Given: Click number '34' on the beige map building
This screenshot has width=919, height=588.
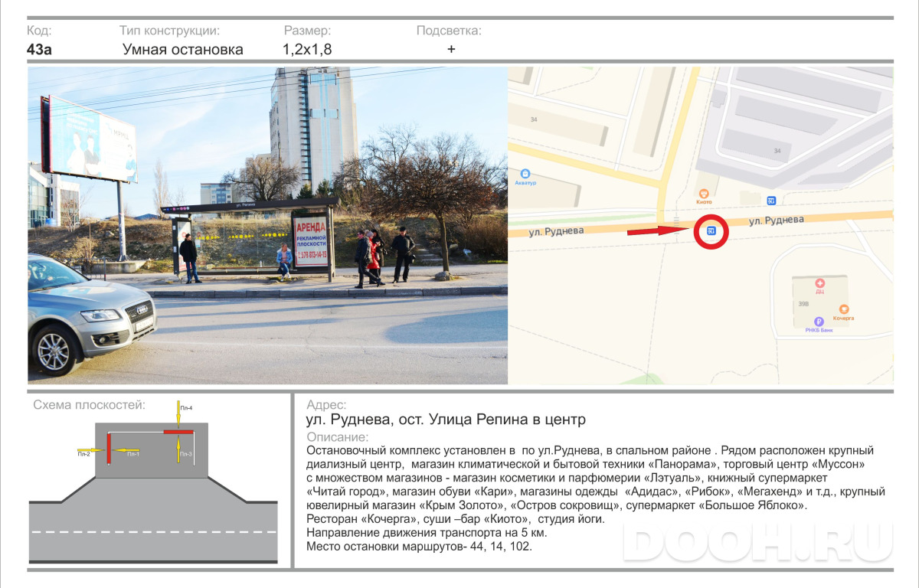Looking at the screenshot, I should 535,119.
